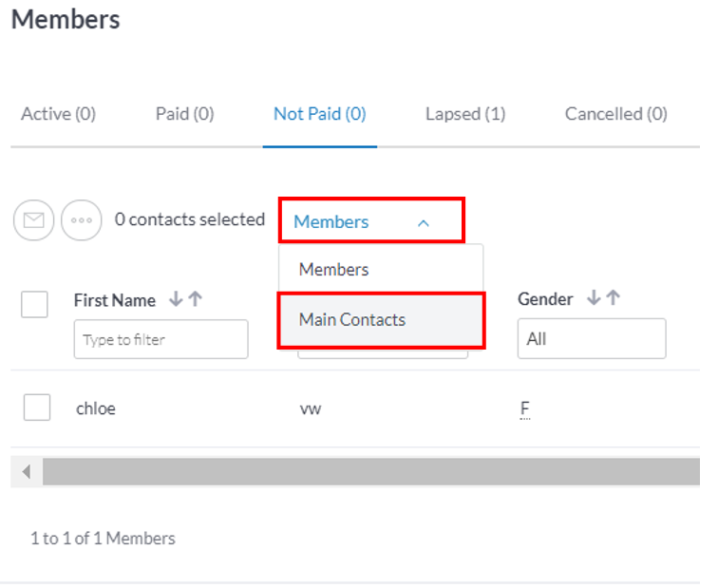Sort Gender descending with down arrow

click(x=594, y=297)
